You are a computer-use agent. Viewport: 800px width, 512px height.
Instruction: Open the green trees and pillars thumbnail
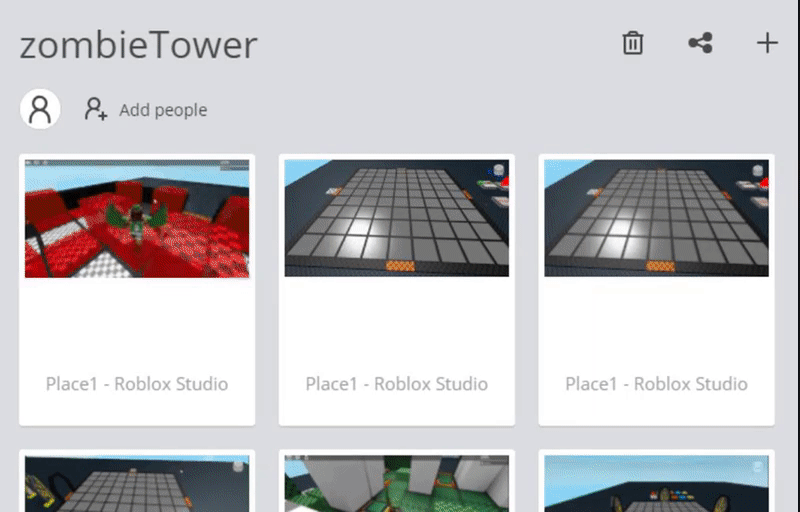tap(397, 483)
